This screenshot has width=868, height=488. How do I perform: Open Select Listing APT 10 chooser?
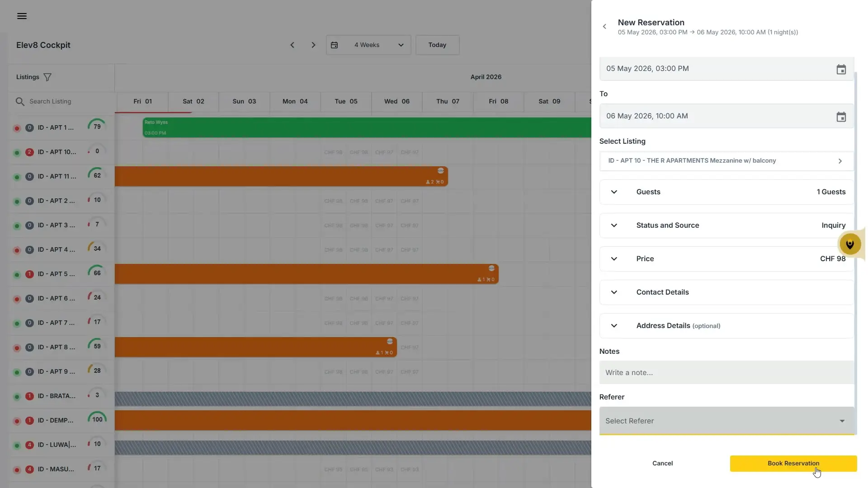[x=726, y=161]
